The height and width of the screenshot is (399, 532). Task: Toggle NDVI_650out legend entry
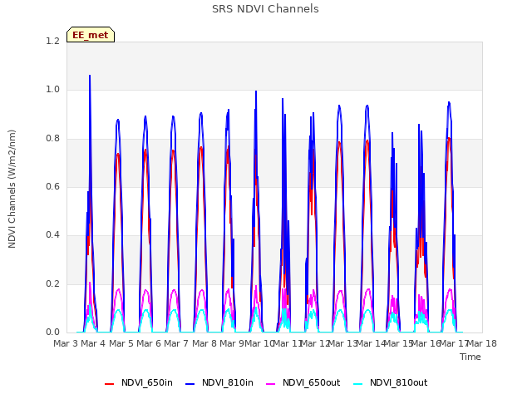[x=303, y=383]
